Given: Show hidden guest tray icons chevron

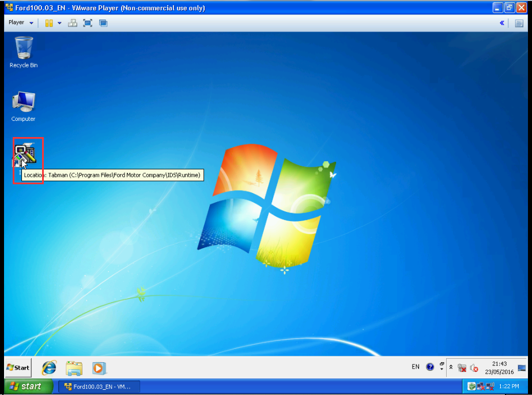Looking at the screenshot, I should [451, 367].
